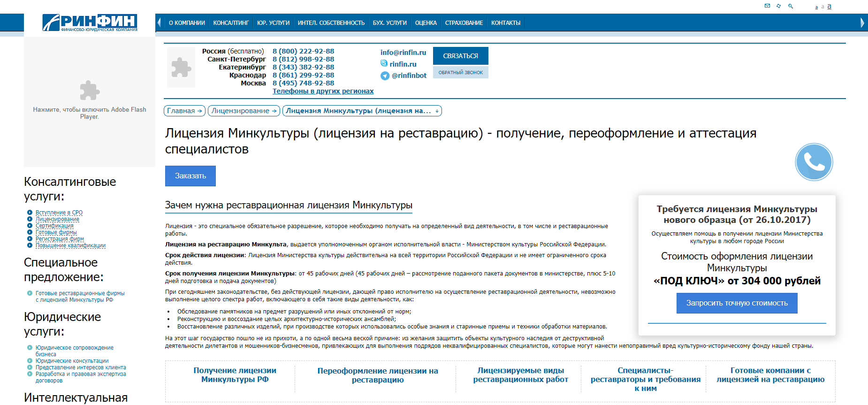The height and width of the screenshot is (405, 868).
Task: Open the КОНСАЛТИНГ menu item
Action: [x=231, y=23]
